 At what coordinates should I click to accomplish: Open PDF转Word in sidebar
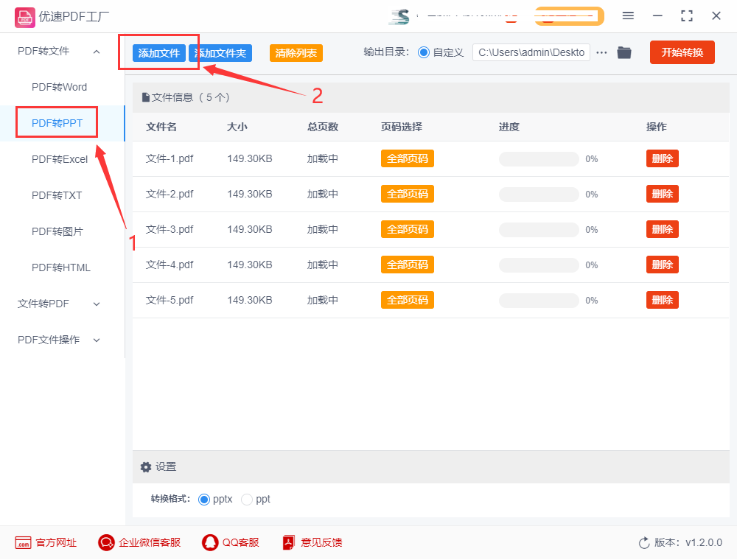coord(59,88)
